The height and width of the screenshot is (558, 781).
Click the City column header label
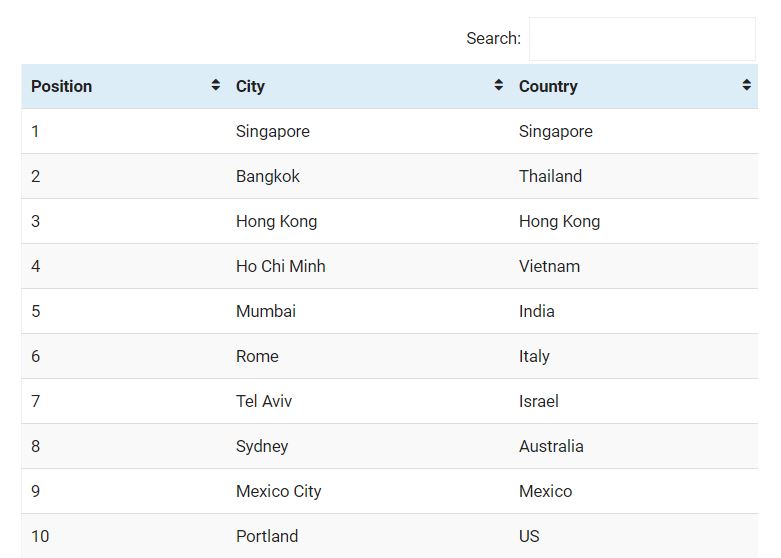(x=250, y=87)
